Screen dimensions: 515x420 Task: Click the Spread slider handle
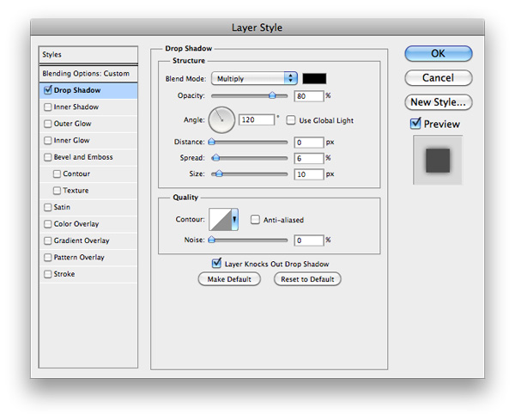[215, 158]
